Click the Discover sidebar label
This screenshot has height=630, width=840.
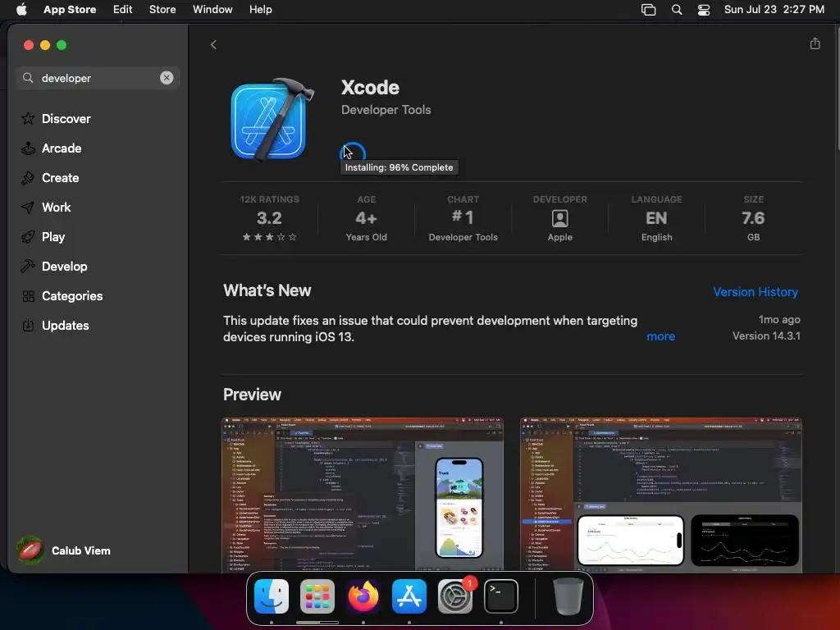66,118
